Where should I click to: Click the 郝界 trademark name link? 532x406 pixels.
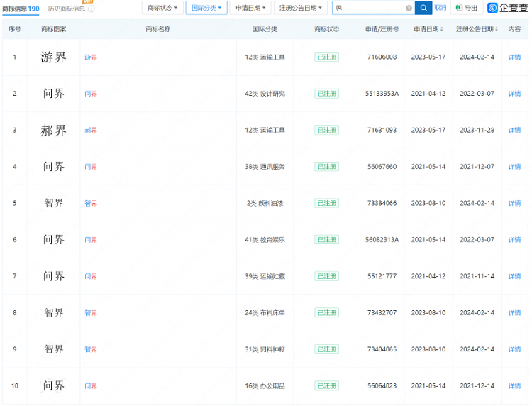91,130
